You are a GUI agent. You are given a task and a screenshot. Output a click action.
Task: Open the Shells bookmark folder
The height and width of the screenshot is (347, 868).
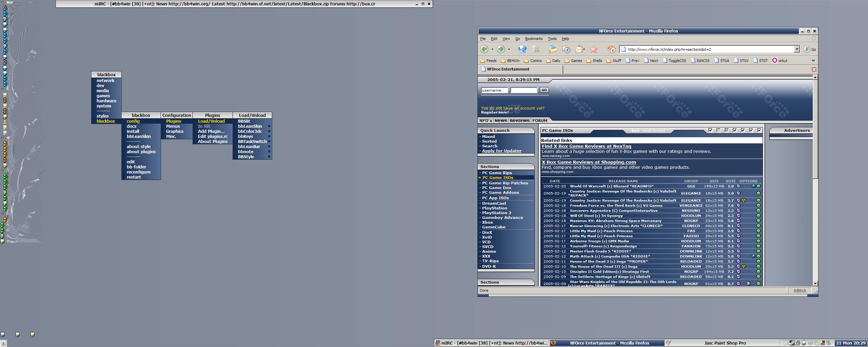(594, 61)
